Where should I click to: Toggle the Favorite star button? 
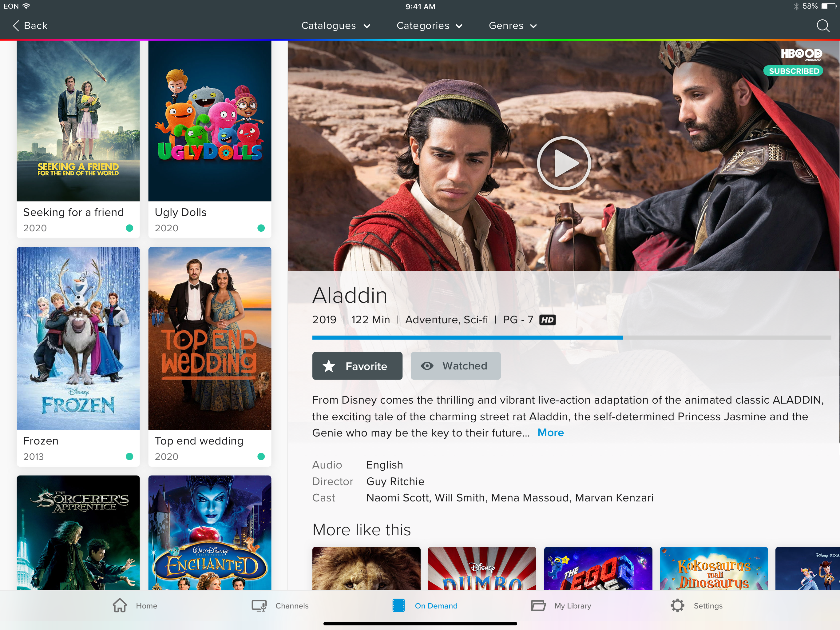coord(357,366)
